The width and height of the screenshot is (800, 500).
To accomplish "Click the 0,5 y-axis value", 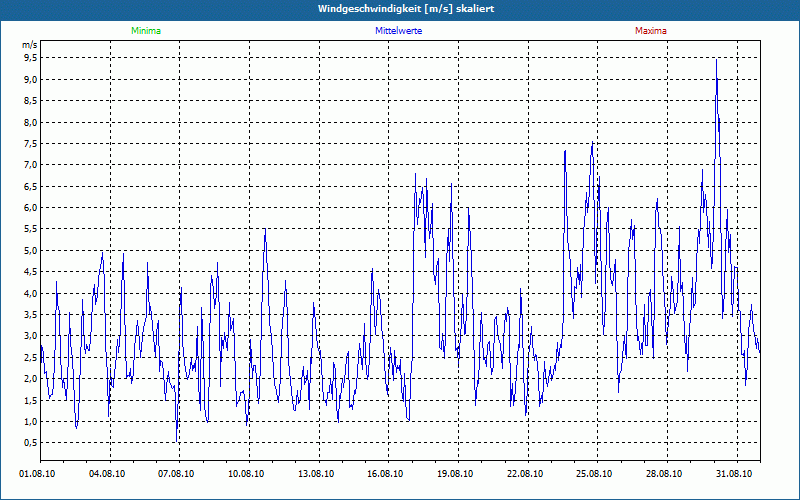I will pos(31,442).
